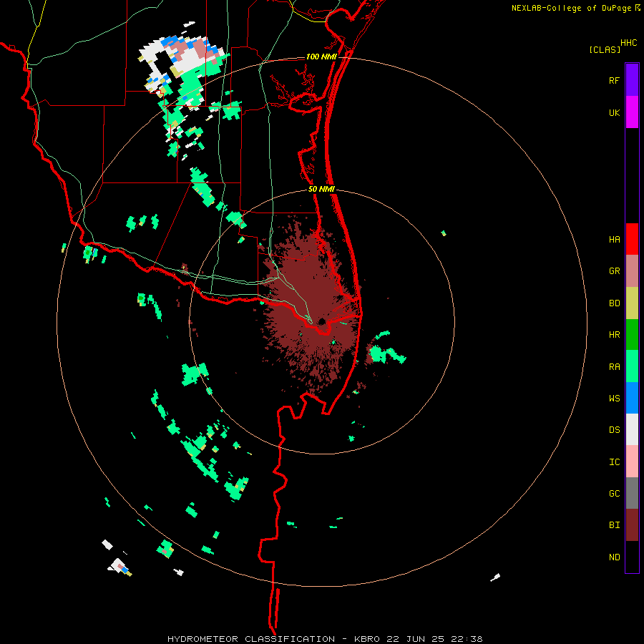Click the GC legend label
644x644 pixels.
tap(614, 493)
